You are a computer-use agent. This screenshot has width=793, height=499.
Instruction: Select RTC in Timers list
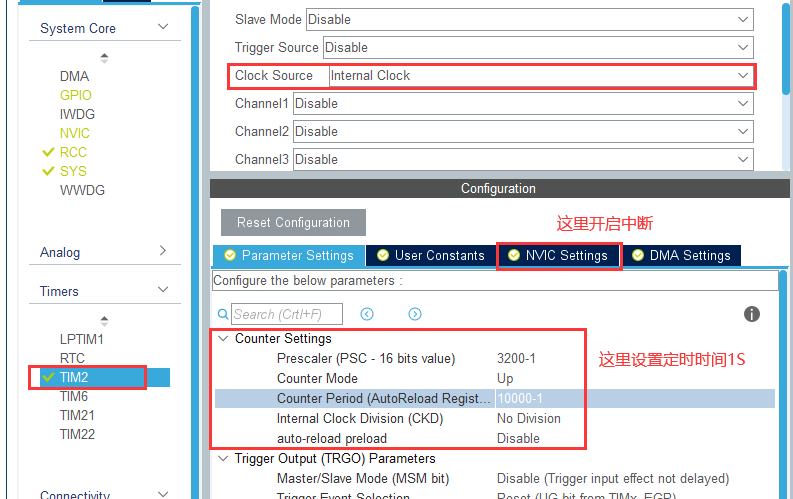point(72,358)
